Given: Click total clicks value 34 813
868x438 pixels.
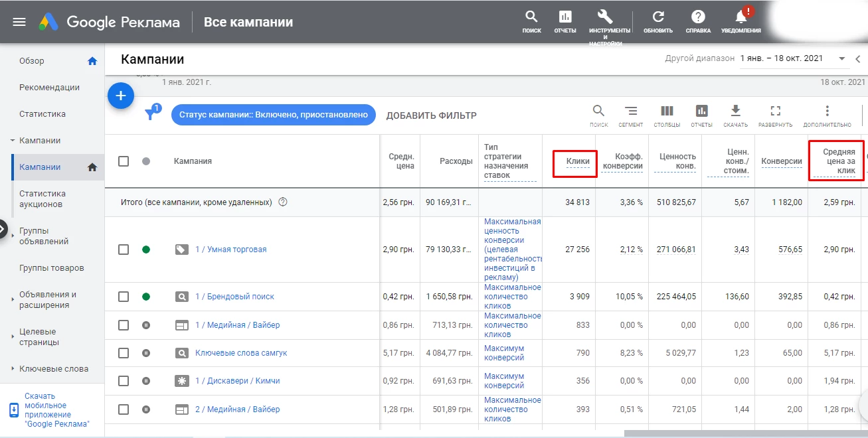Looking at the screenshot, I should 577,202.
